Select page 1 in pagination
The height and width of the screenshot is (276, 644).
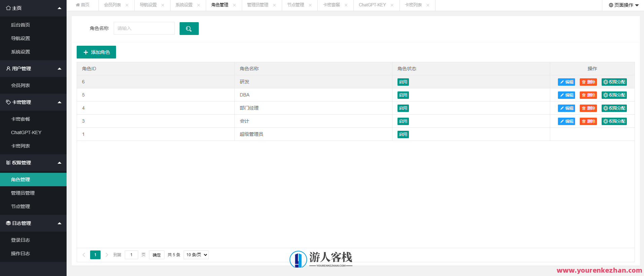point(95,255)
